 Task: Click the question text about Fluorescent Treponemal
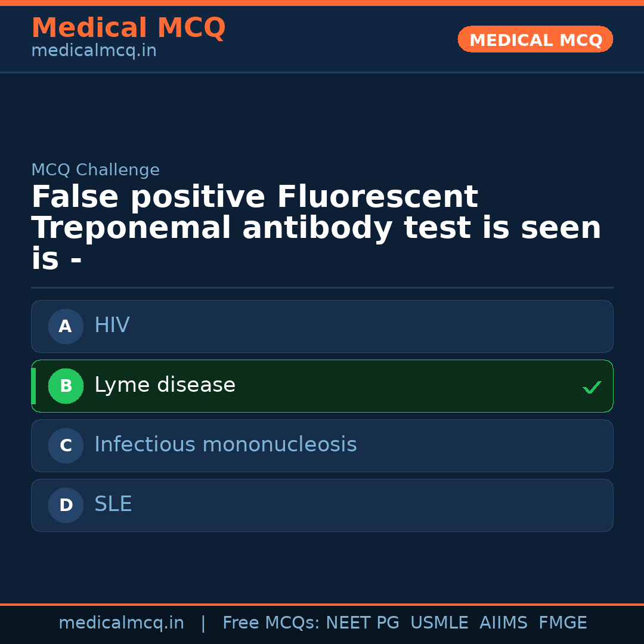click(316, 228)
